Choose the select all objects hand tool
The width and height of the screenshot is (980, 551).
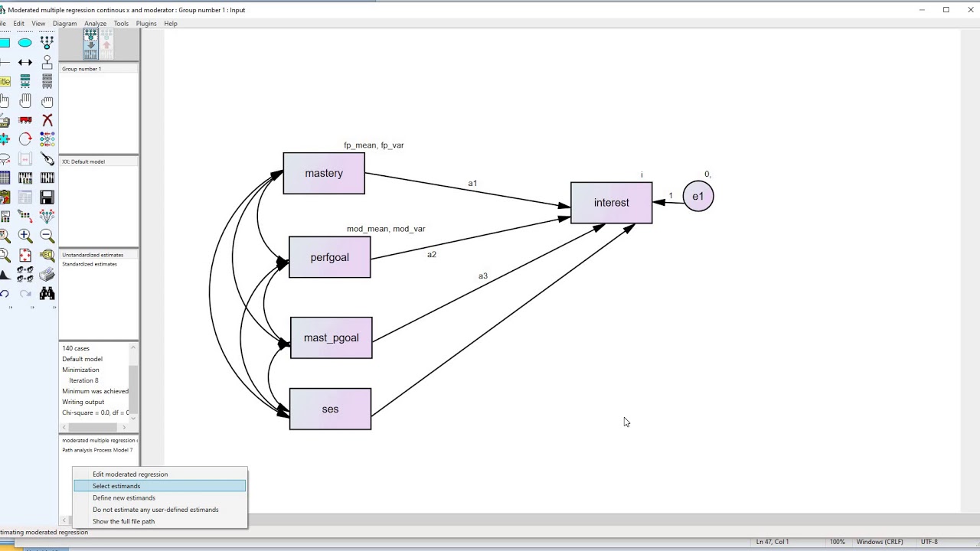click(25, 101)
